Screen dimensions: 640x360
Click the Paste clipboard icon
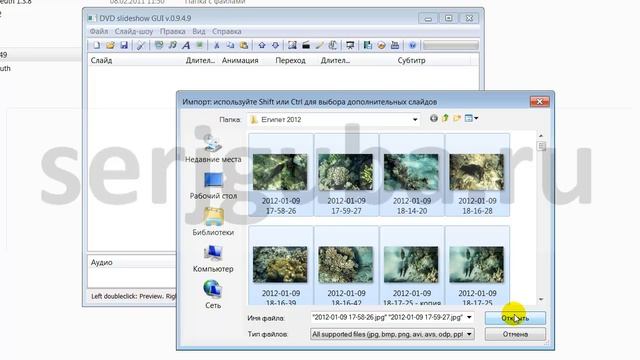point(244,45)
